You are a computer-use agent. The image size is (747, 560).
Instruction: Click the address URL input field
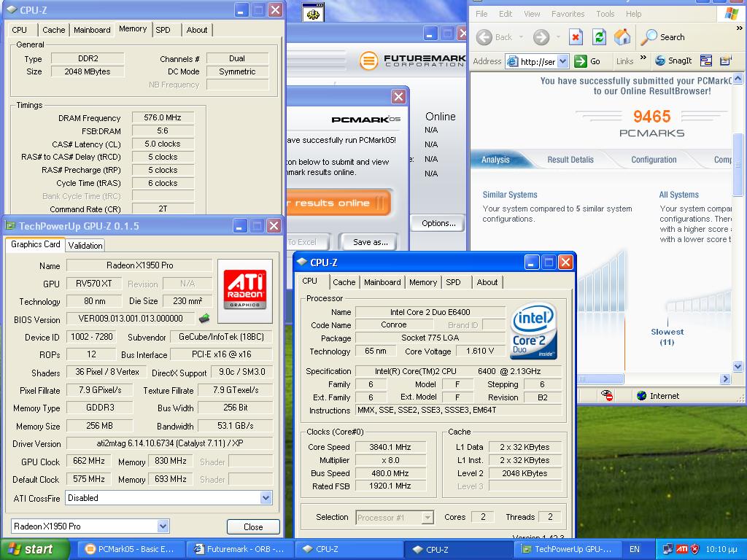click(538, 61)
